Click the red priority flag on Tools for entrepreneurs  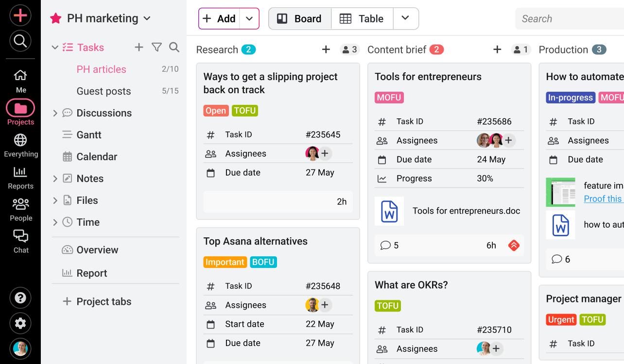point(513,246)
